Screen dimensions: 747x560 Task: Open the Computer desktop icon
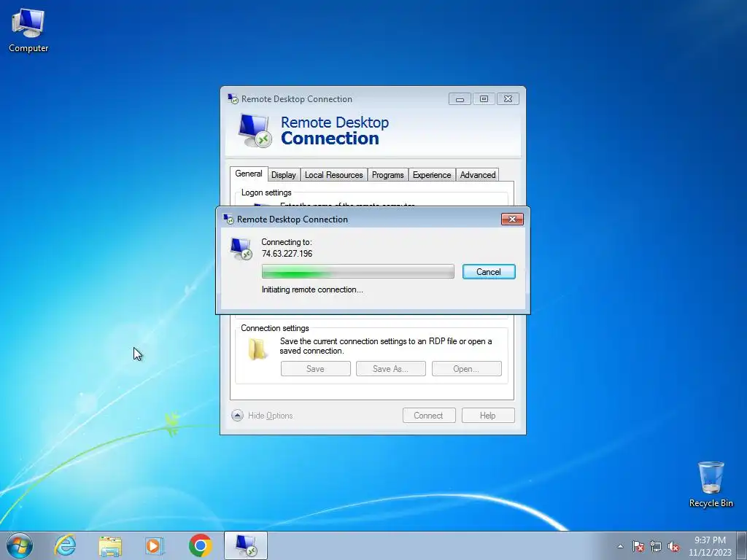pos(28,30)
